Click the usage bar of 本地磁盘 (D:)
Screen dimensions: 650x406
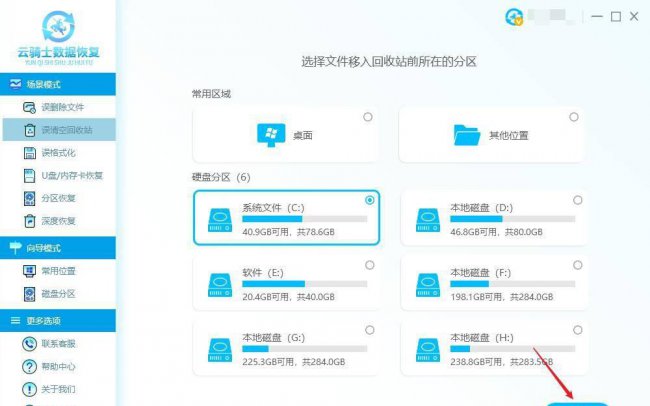[513, 219]
